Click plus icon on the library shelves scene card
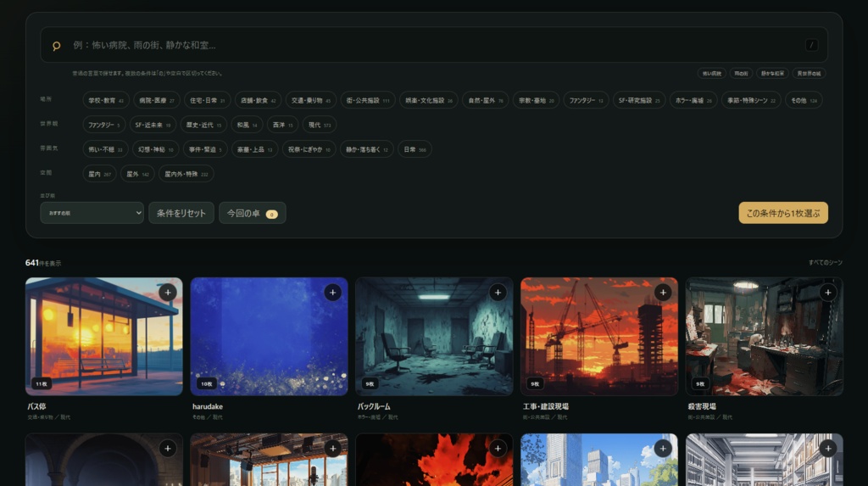Image resolution: width=868 pixels, height=486 pixels. coord(827,449)
